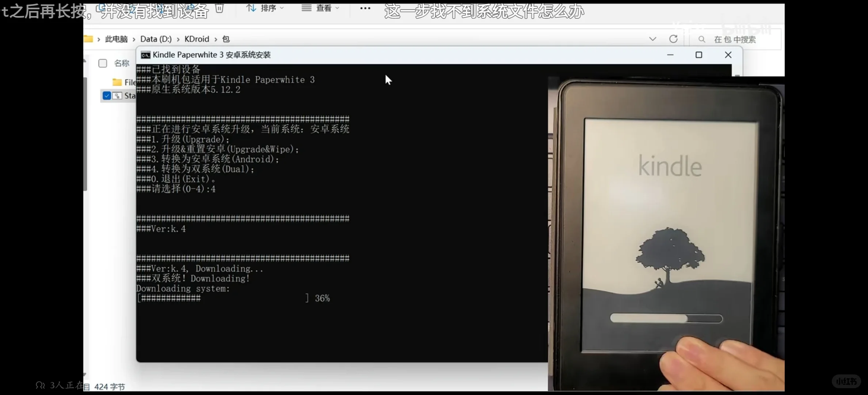Viewport: 868px width, 395px height.
Task: Open the 排序 sort menu
Action: coord(265,8)
